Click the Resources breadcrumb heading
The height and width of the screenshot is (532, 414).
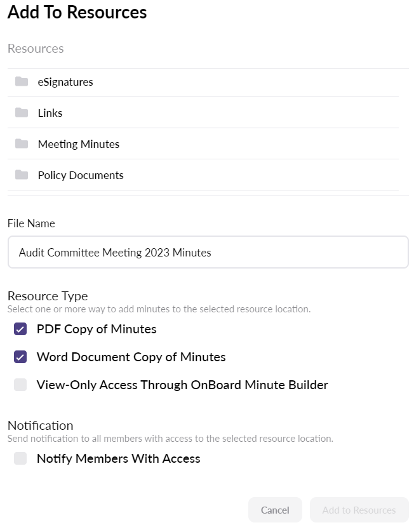pos(36,48)
